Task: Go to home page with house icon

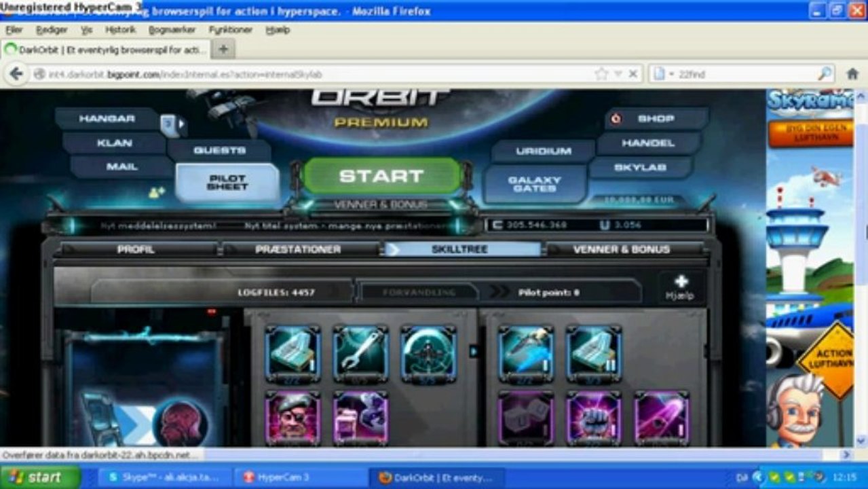Action: (x=852, y=74)
